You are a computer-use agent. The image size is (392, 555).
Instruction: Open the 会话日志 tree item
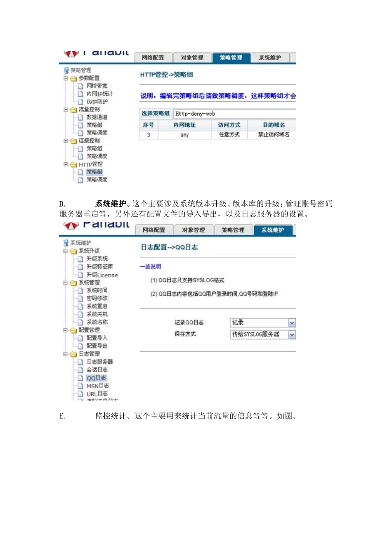coord(97,370)
